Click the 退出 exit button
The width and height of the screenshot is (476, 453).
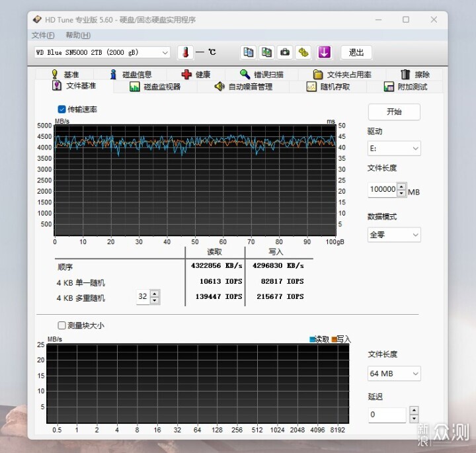(356, 52)
